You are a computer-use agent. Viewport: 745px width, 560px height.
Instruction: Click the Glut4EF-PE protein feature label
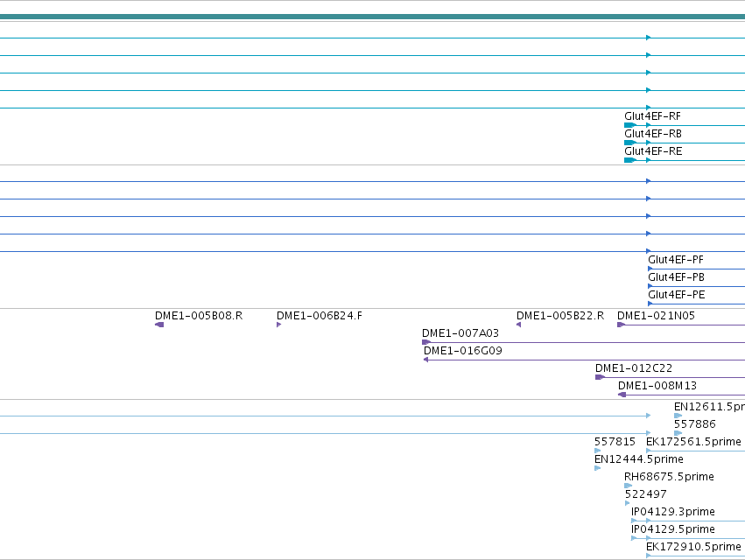[x=676, y=295]
